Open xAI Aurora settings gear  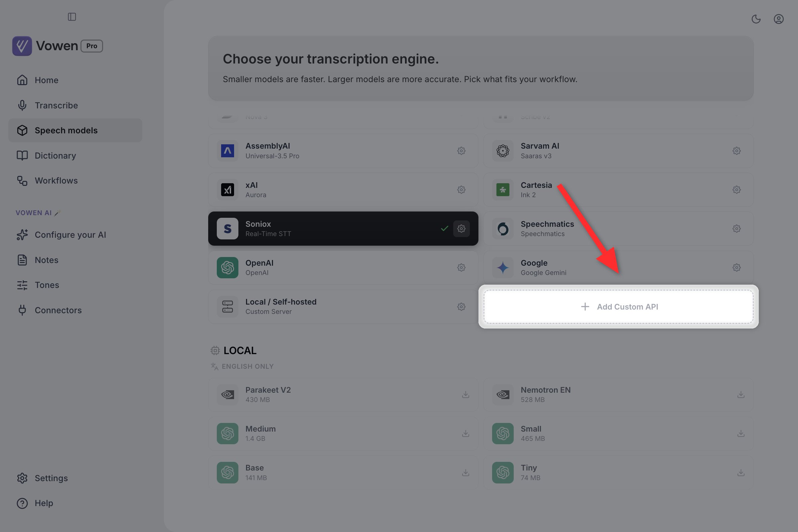[x=461, y=190]
